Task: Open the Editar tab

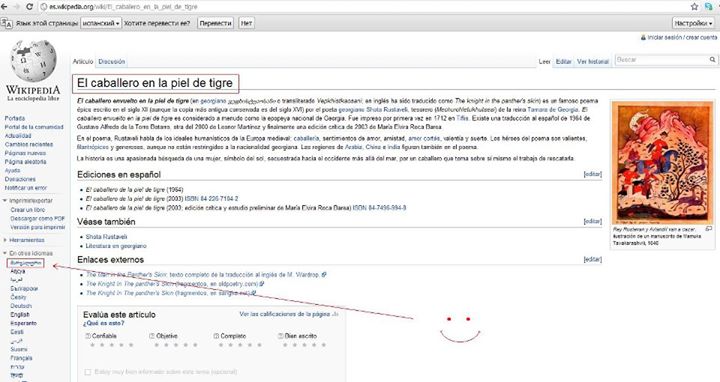Action: [x=563, y=62]
